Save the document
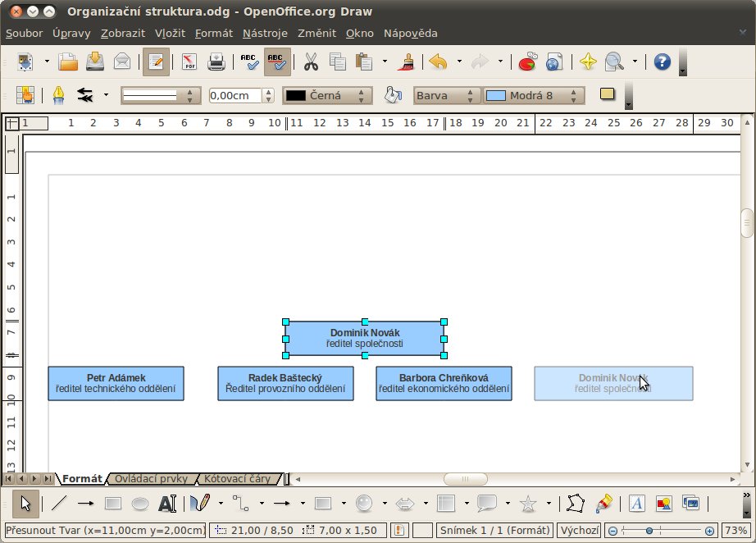The height and width of the screenshot is (543, 756). click(95, 62)
